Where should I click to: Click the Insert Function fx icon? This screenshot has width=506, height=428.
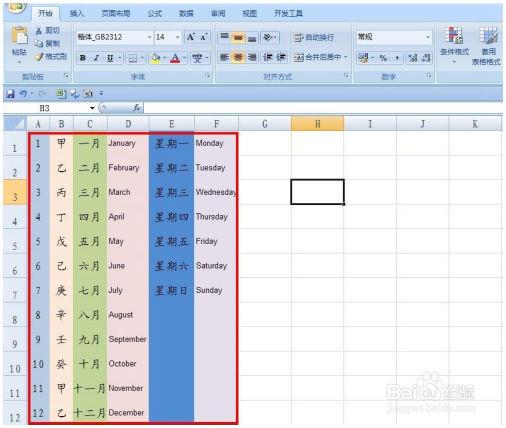point(136,108)
